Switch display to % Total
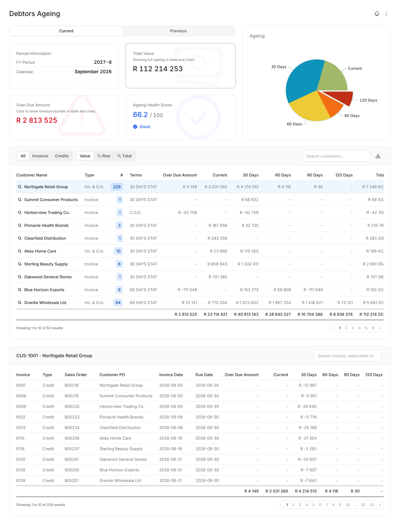 pyautogui.click(x=124, y=156)
